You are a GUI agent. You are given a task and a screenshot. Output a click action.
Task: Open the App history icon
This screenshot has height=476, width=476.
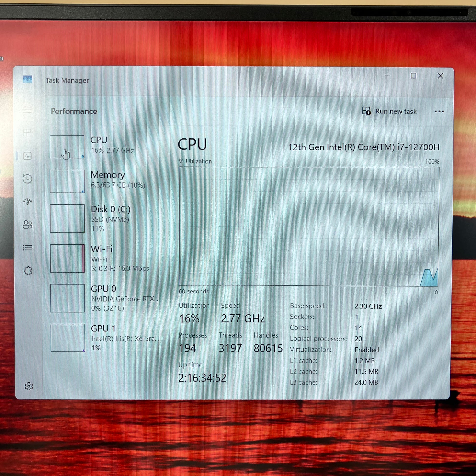click(x=27, y=179)
